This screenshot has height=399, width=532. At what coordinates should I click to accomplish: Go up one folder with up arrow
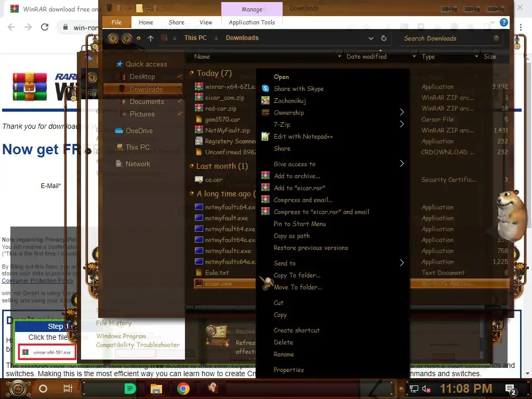[x=151, y=38]
